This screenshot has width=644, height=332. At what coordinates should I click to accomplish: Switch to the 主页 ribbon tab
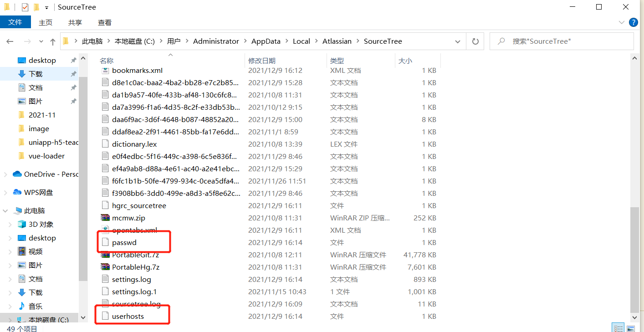point(46,22)
